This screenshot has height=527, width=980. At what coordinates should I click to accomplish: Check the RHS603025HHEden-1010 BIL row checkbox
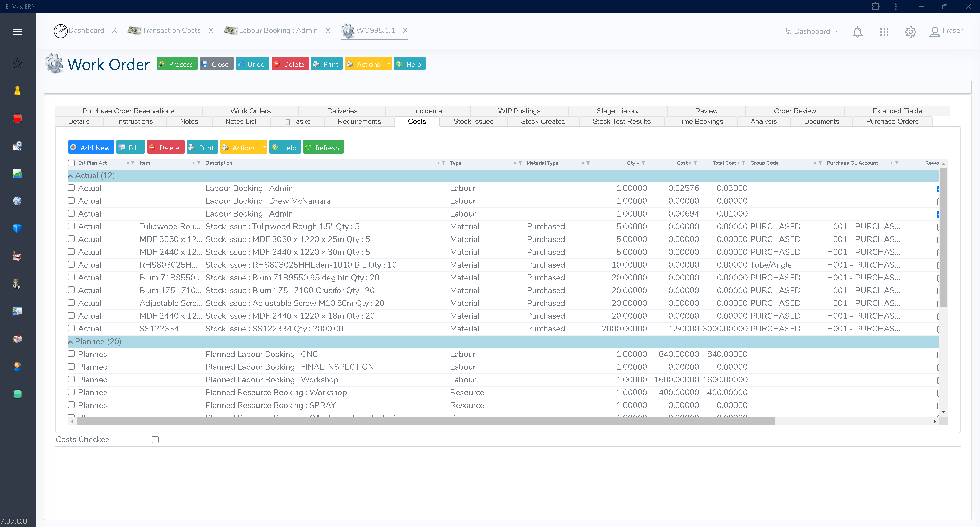pyautogui.click(x=71, y=264)
